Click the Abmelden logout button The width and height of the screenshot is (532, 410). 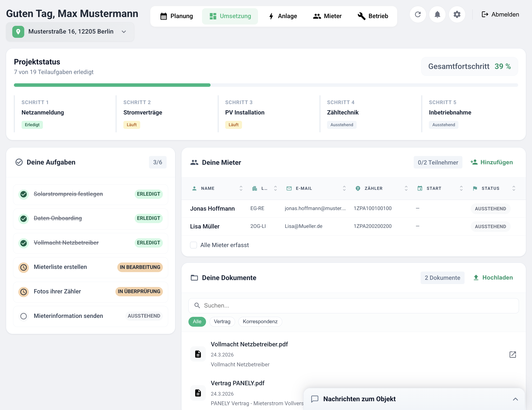[x=500, y=14]
